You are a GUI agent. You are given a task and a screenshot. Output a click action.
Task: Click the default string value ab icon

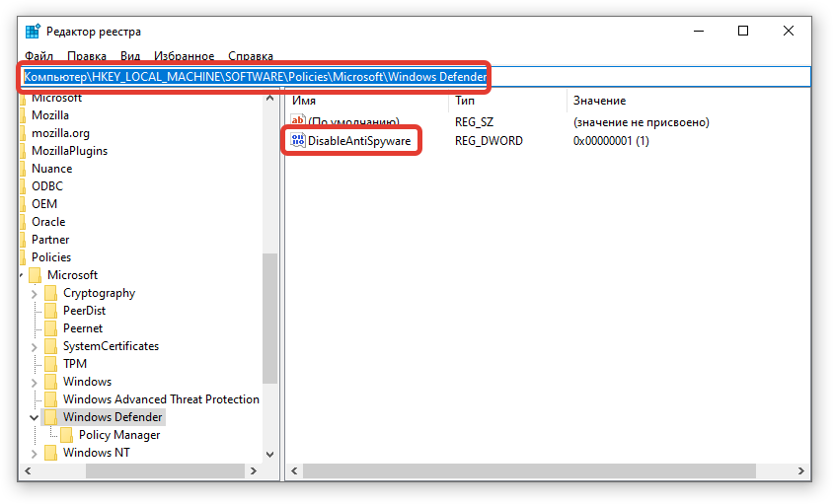click(x=297, y=121)
